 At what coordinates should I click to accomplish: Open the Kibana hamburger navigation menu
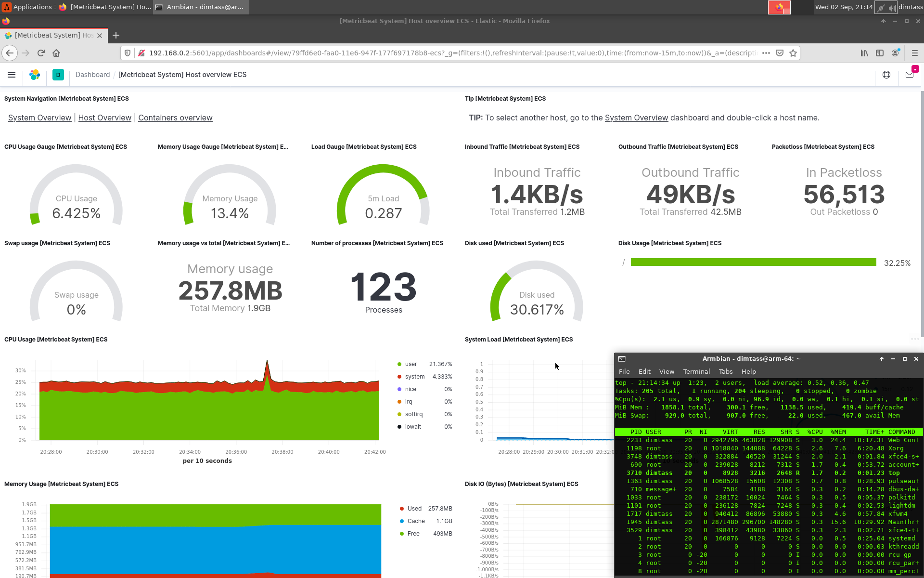click(x=12, y=75)
